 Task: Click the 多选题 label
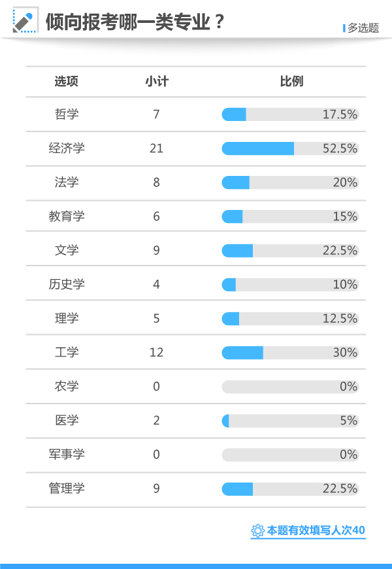363,28
